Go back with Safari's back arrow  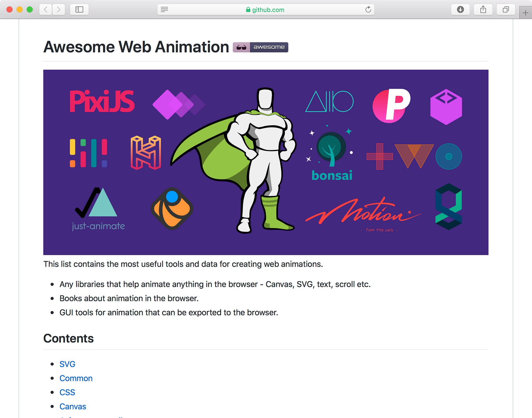[45, 10]
